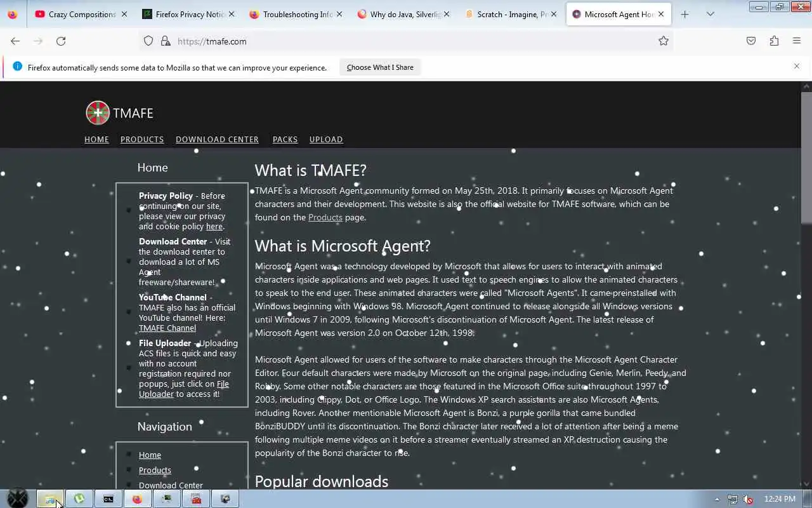Switch to the Scratch - Imagine tab
The width and height of the screenshot is (812, 508).
[x=510, y=14]
